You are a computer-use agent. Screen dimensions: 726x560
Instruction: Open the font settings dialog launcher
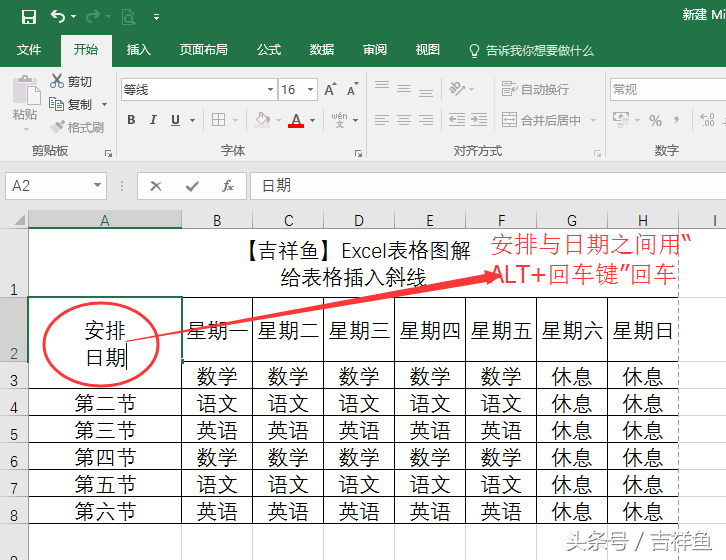(358, 153)
